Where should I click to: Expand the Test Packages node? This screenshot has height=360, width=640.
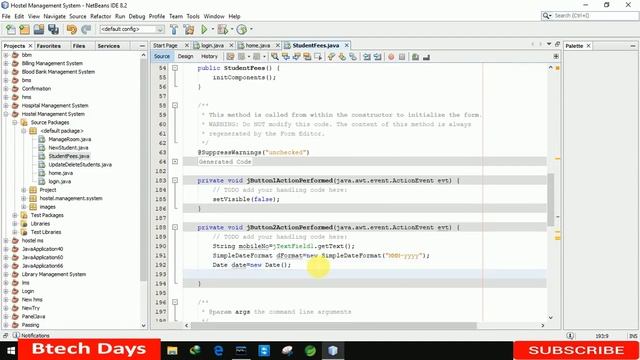(15, 215)
